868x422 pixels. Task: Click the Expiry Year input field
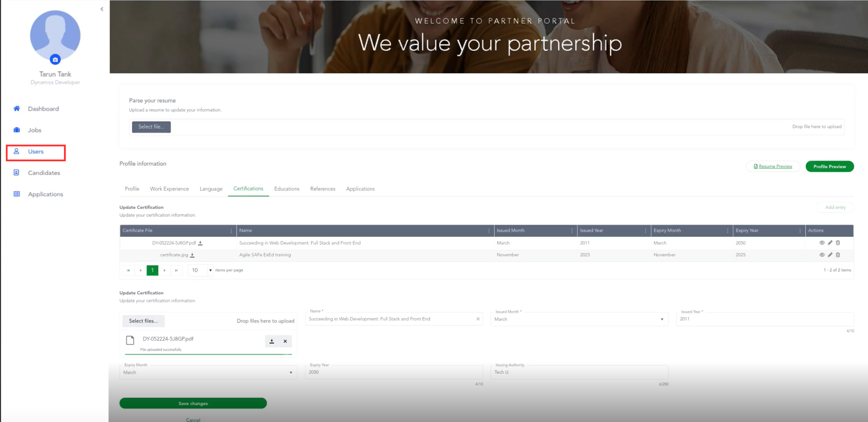click(x=394, y=372)
